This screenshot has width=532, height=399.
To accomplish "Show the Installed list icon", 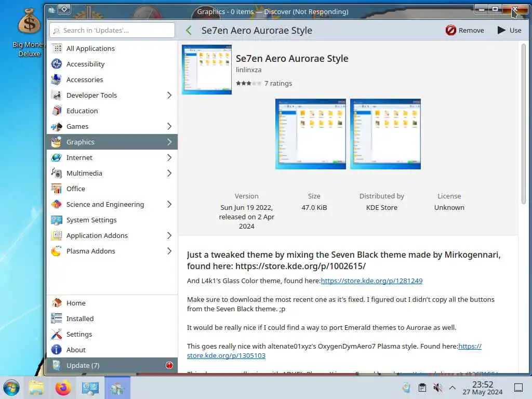I will (x=57, y=318).
